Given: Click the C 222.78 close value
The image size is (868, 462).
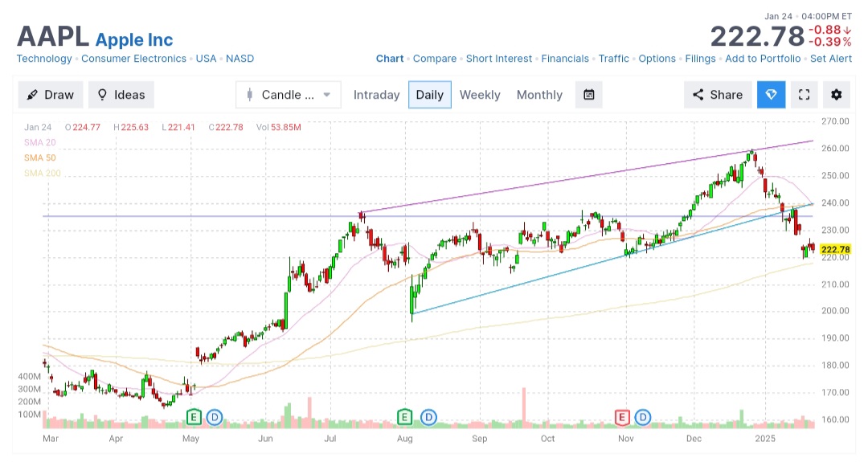Looking at the screenshot, I should tap(226, 127).
